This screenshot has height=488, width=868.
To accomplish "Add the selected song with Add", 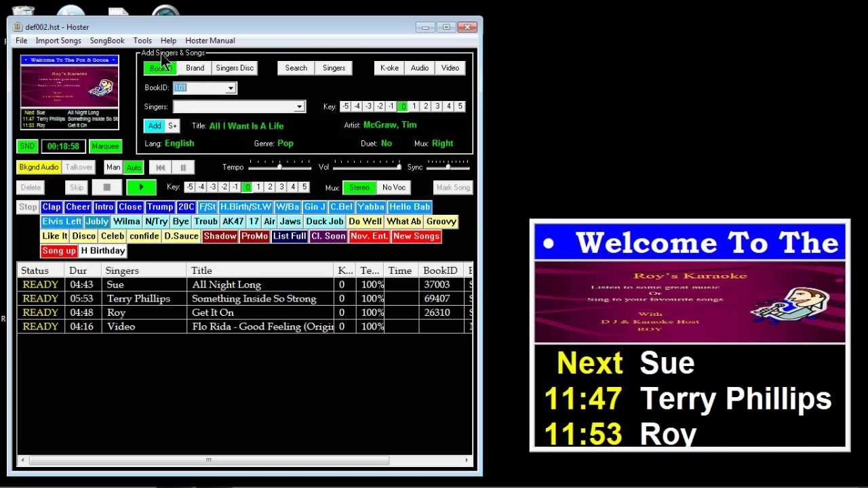I will (155, 126).
